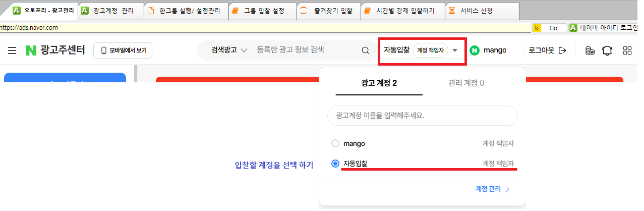Click the green N profile icon next to mango

tap(475, 50)
